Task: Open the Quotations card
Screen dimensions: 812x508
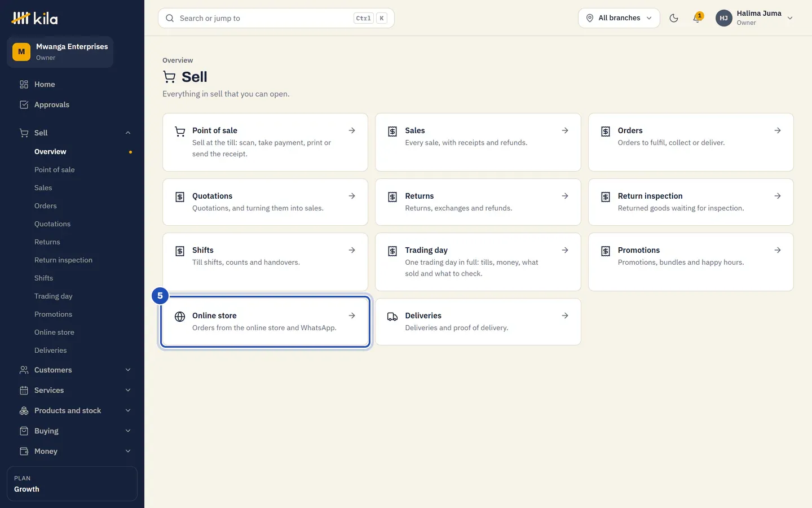Action: pos(265,202)
